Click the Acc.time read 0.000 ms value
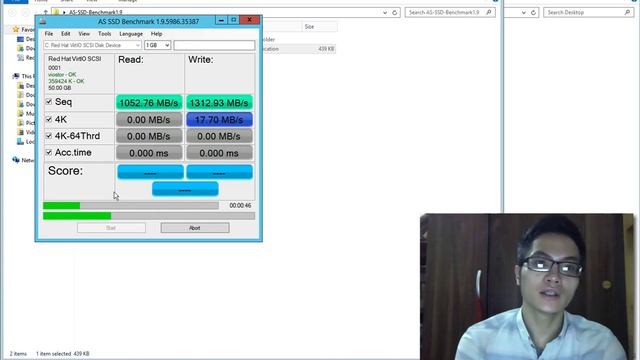 coord(149,153)
